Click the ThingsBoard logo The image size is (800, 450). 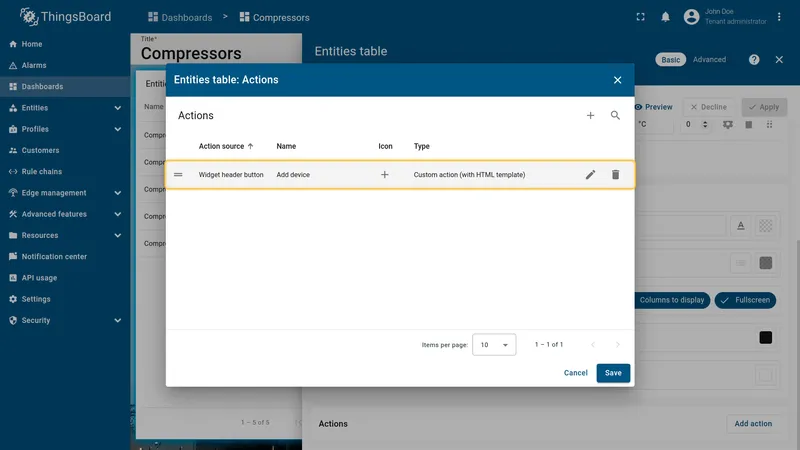[65, 17]
